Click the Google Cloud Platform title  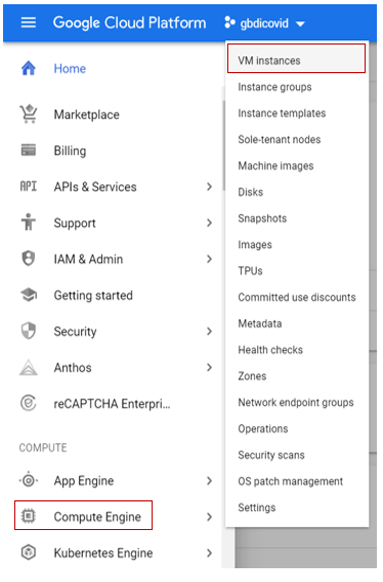tap(129, 23)
